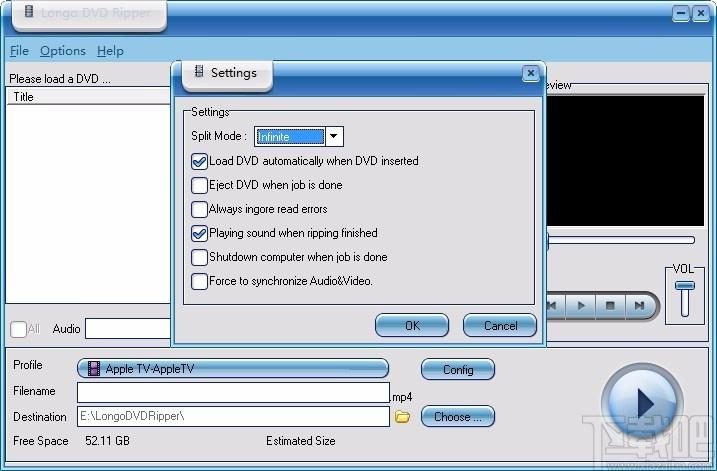717x471 pixels.
Task: Click the 52.11 GB free space value
Action: click(107, 441)
